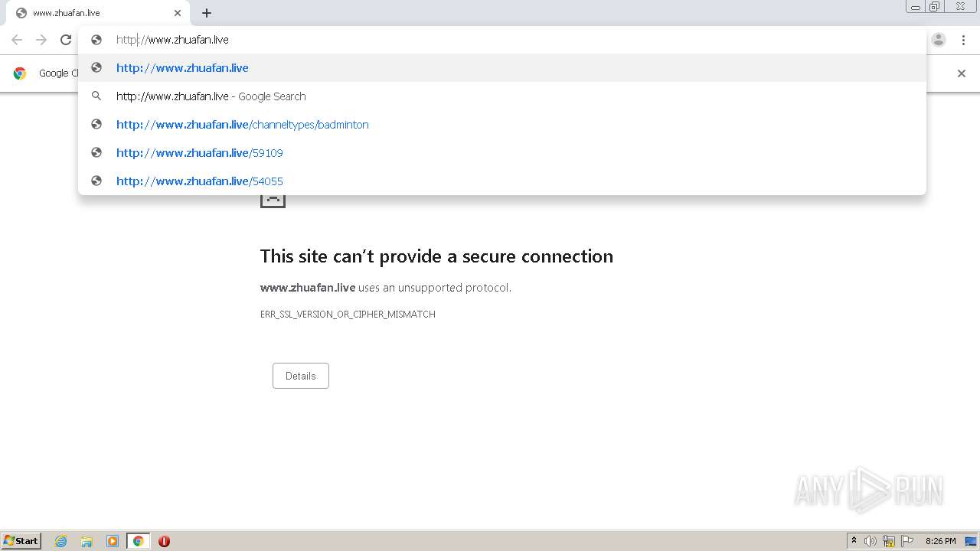
Task: Open the media player taskbar icon
Action: point(113,541)
